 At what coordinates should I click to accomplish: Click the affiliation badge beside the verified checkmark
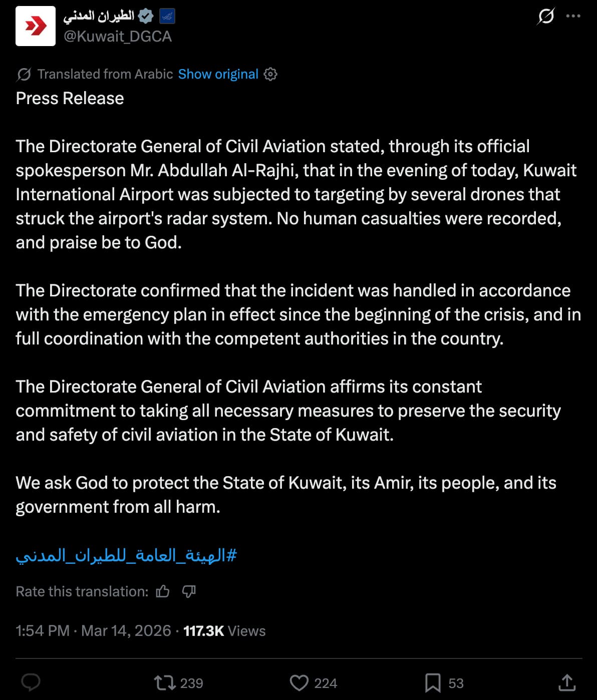click(x=167, y=17)
